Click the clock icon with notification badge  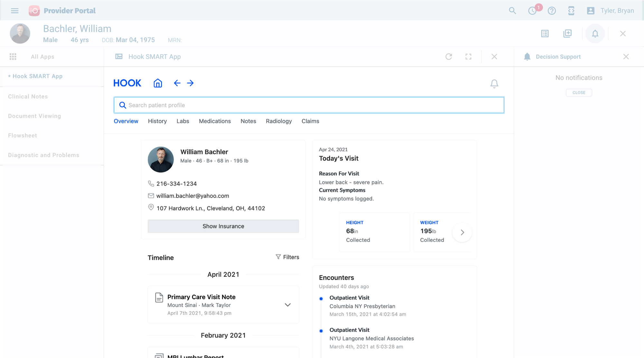tap(532, 11)
